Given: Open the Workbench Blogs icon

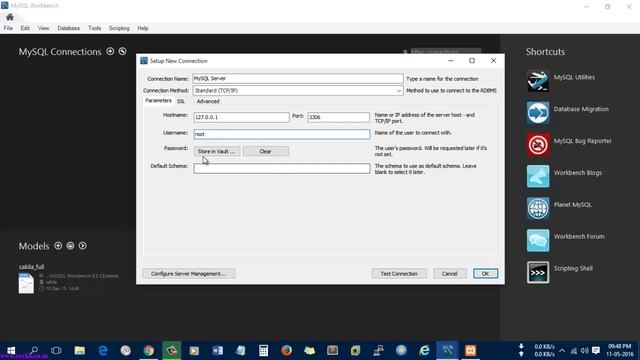Looking at the screenshot, I should 538,176.
